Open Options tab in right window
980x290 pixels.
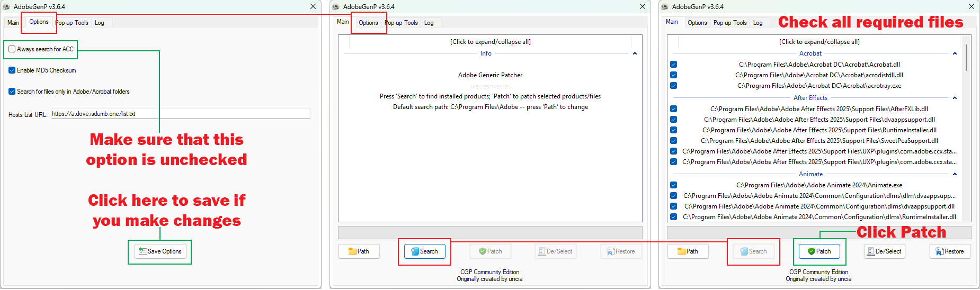pos(697,23)
